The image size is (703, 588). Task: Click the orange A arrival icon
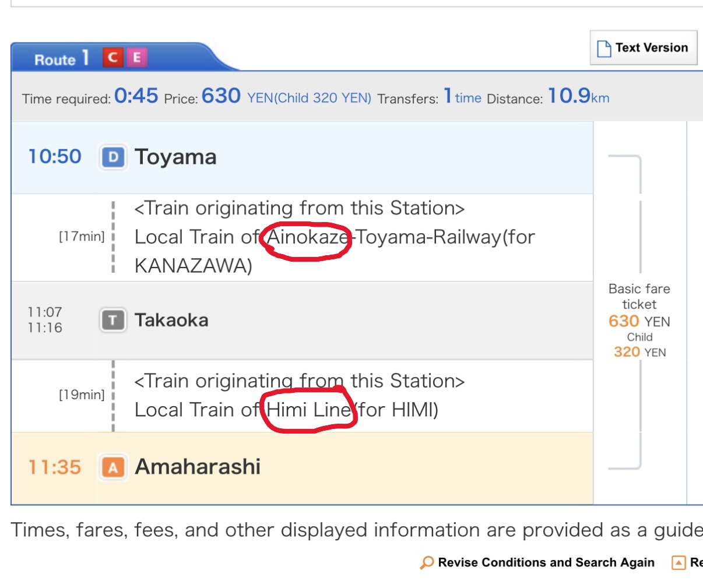click(x=113, y=467)
